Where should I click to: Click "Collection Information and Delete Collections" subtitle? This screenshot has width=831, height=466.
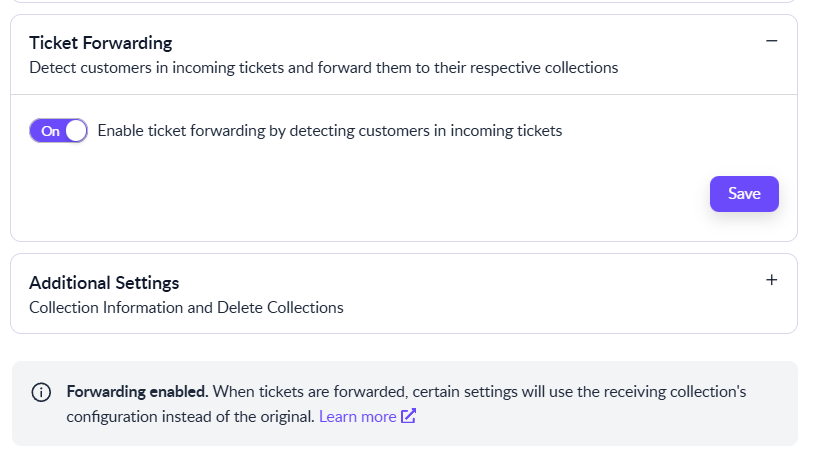click(x=186, y=308)
